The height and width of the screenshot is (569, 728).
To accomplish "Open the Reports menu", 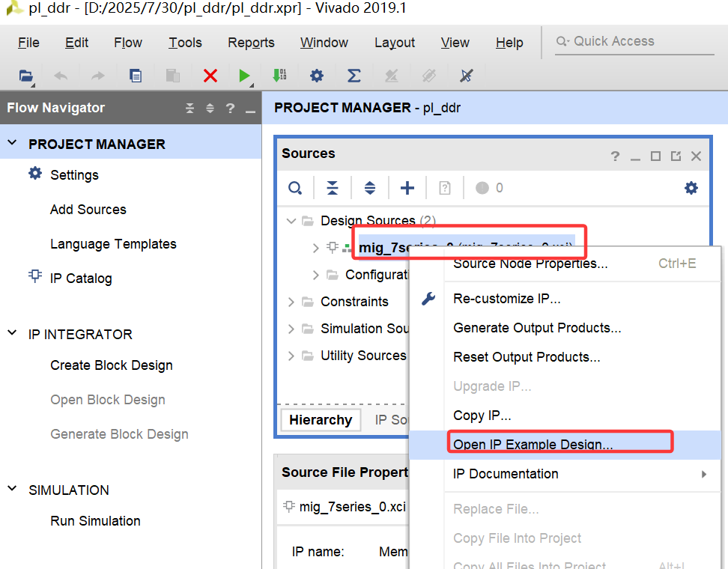I will click(251, 43).
